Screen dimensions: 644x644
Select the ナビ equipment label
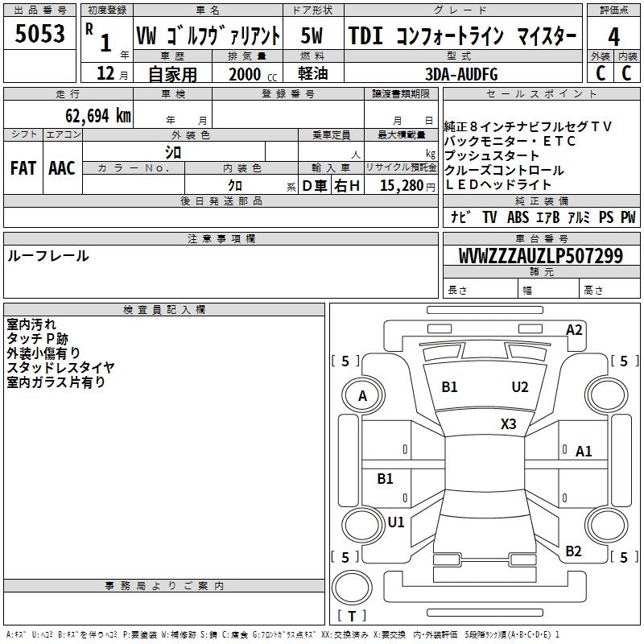point(461,217)
